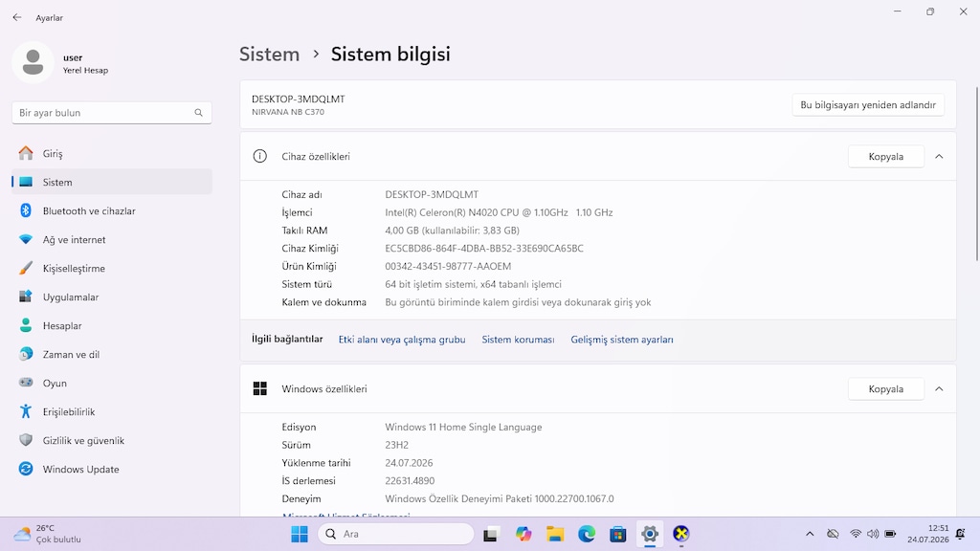Click Bu bilgisayarı yeniden adlandır button
Viewport: 980px width, 551px height.
[868, 104]
